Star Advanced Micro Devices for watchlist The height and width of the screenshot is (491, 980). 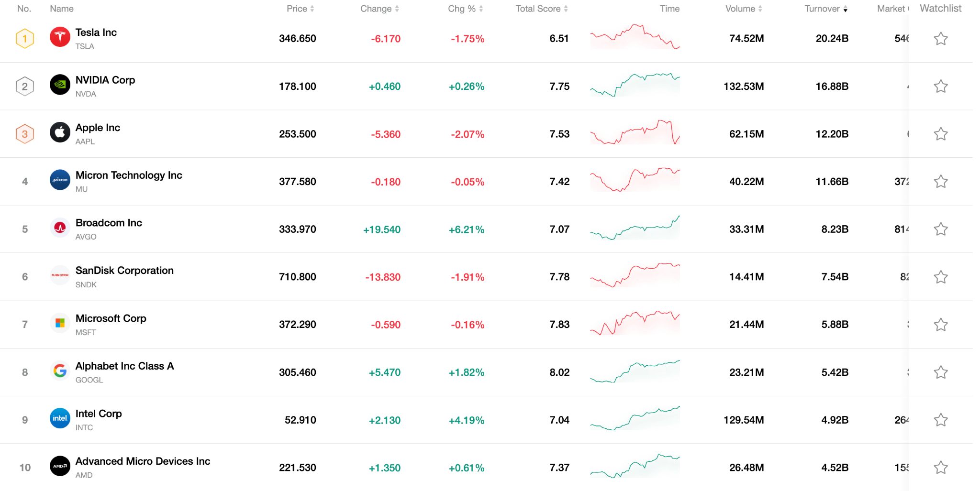[940, 467]
